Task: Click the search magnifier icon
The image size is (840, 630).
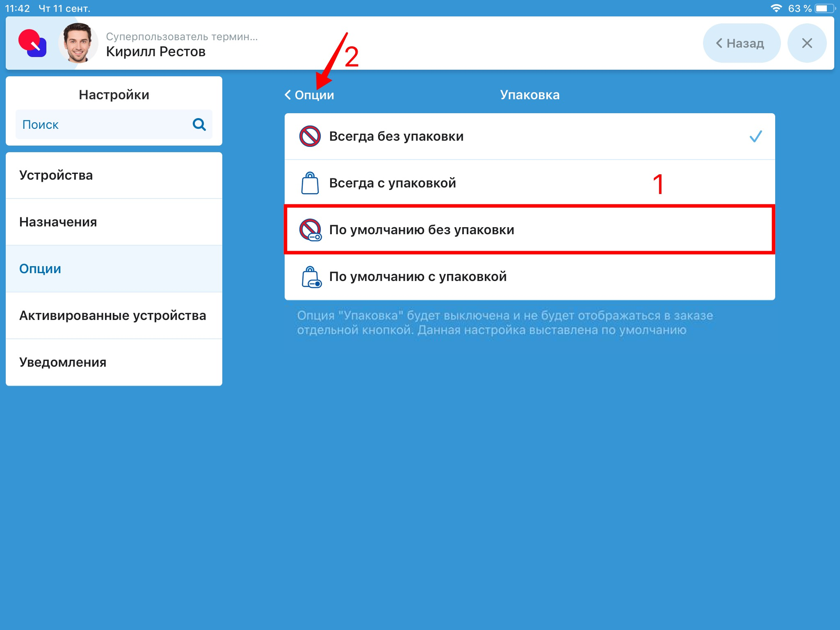Action: 199,124
